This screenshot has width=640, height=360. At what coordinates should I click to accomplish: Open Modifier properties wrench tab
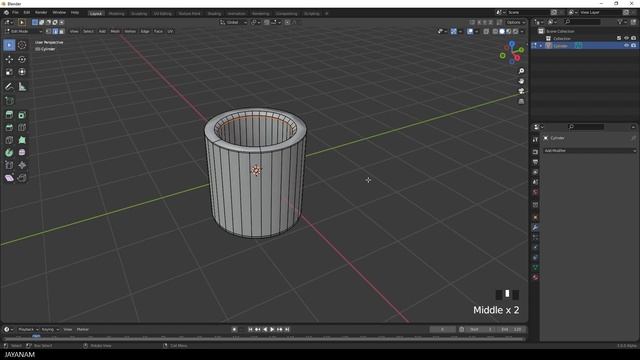535,227
